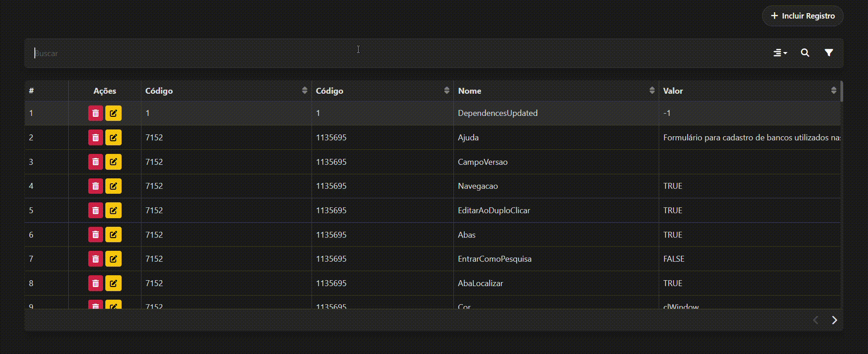Image resolution: width=868 pixels, height=354 pixels.
Task: Delete the EntrarComoPesquisa record
Action: [x=95, y=259]
